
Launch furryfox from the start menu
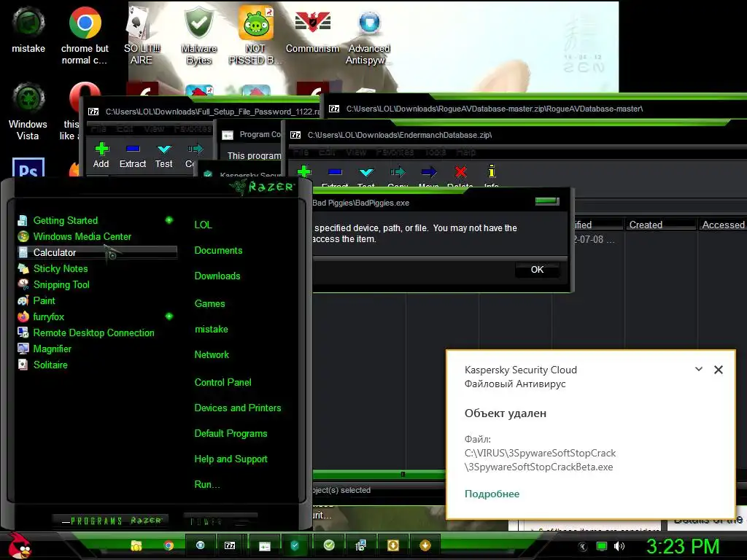tap(97, 316)
